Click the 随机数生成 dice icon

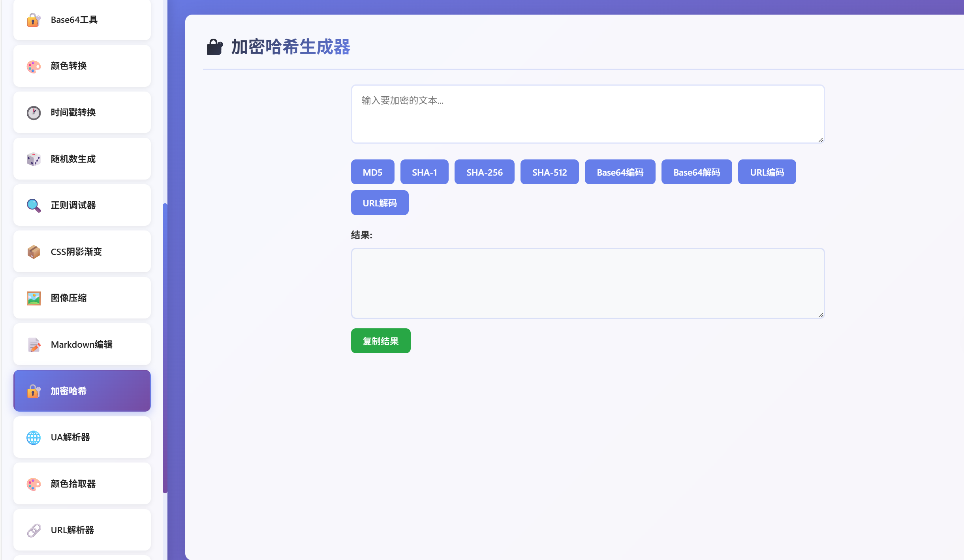click(34, 159)
